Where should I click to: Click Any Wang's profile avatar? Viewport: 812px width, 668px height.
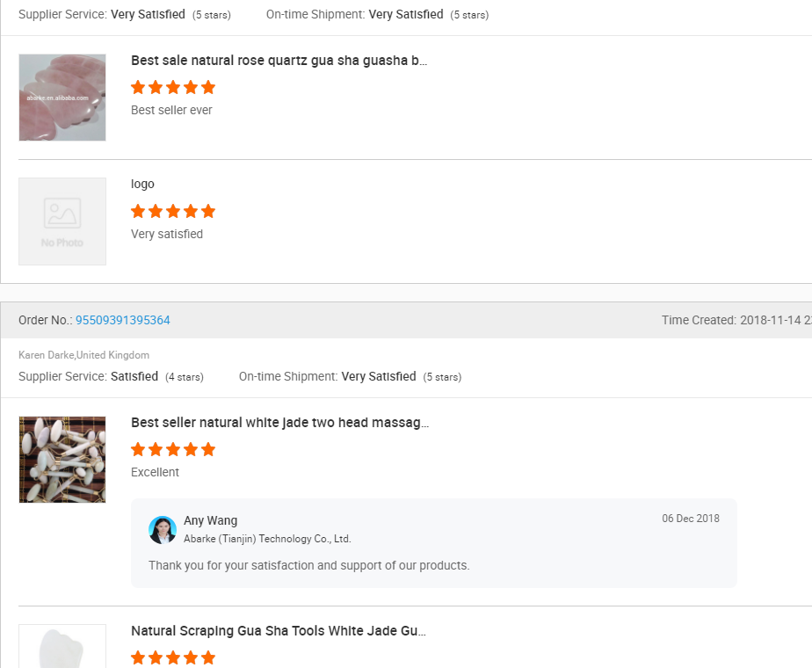pos(163,530)
